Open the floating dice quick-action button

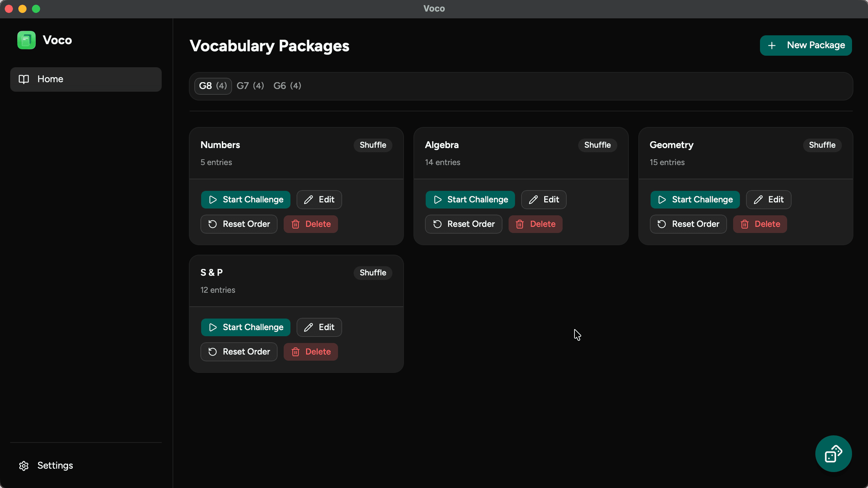833,453
